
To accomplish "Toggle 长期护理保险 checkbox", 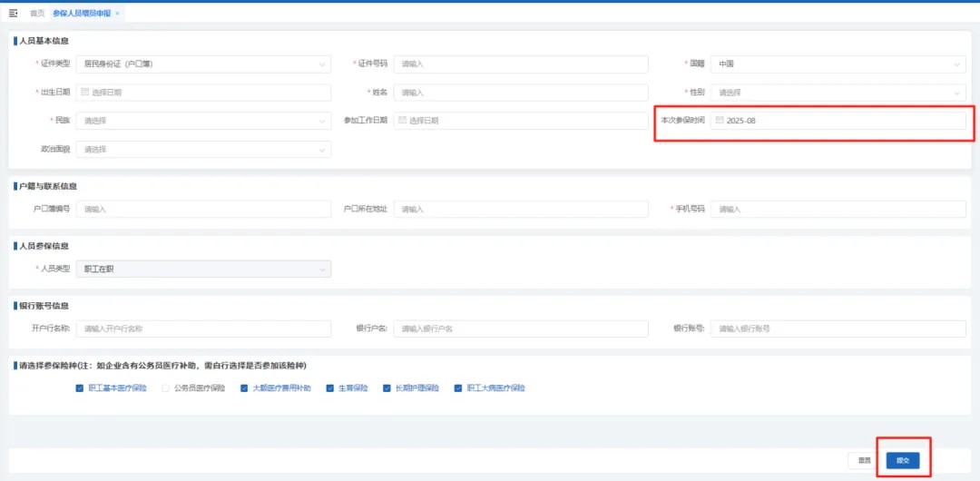I will tap(387, 388).
